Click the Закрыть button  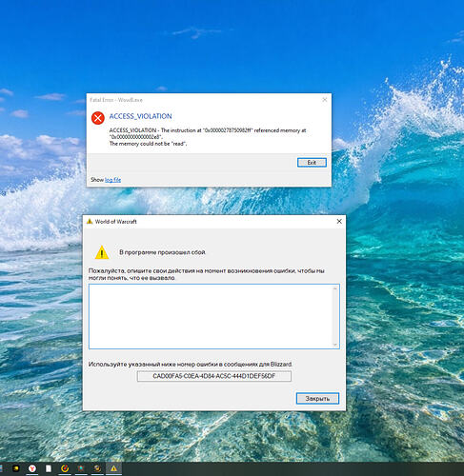(x=317, y=399)
